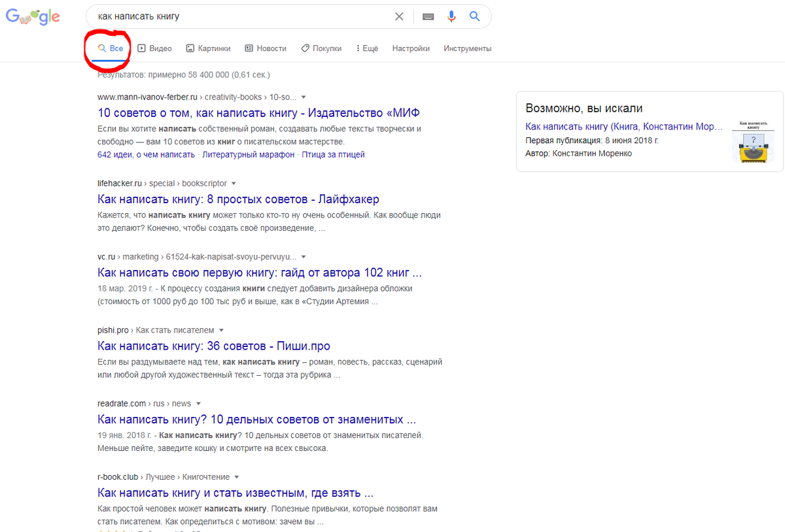
Task: Click the 'Возможно, вы искали' heading
Action: click(x=584, y=108)
